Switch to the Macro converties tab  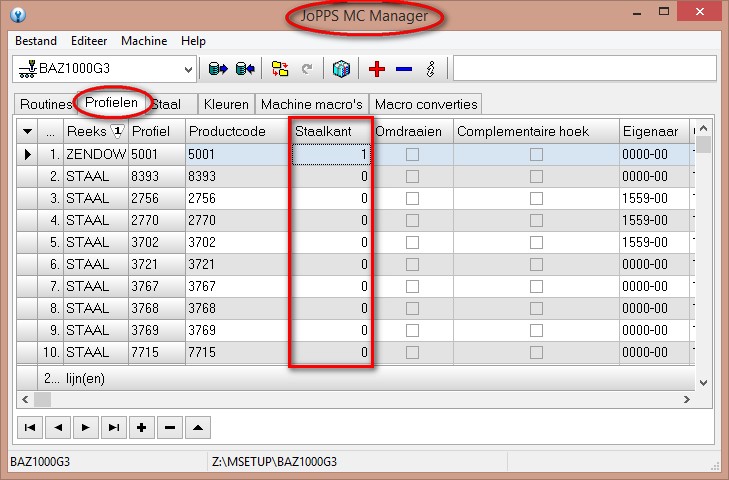[426, 104]
